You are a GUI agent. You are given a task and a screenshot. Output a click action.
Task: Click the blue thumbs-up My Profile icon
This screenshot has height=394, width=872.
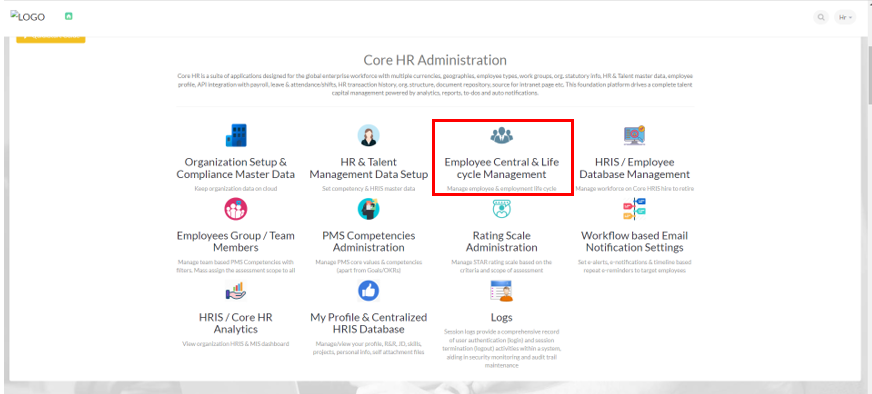(x=368, y=290)
